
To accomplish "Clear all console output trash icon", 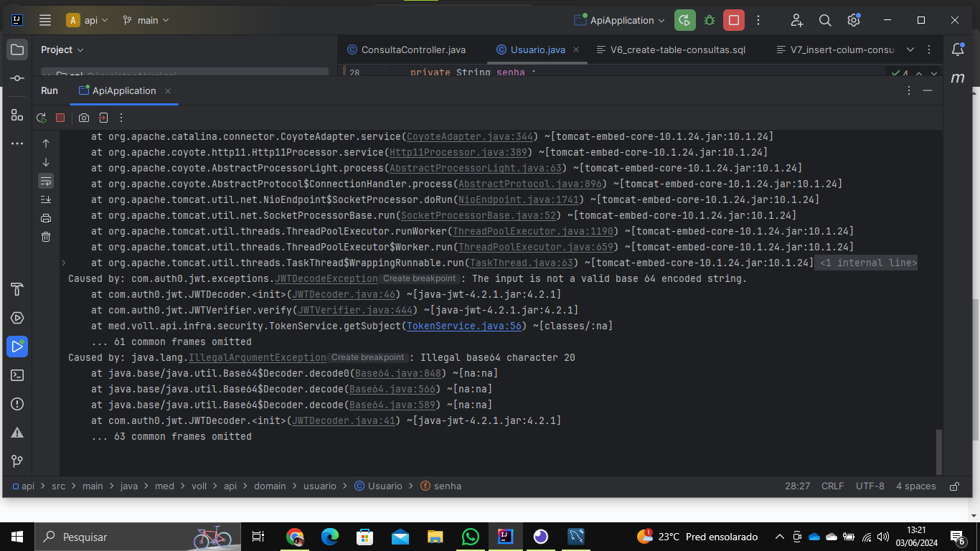I will (46, 237).
